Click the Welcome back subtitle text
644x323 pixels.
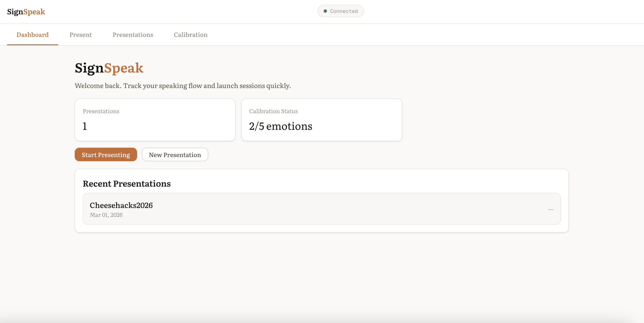point(183,86)
